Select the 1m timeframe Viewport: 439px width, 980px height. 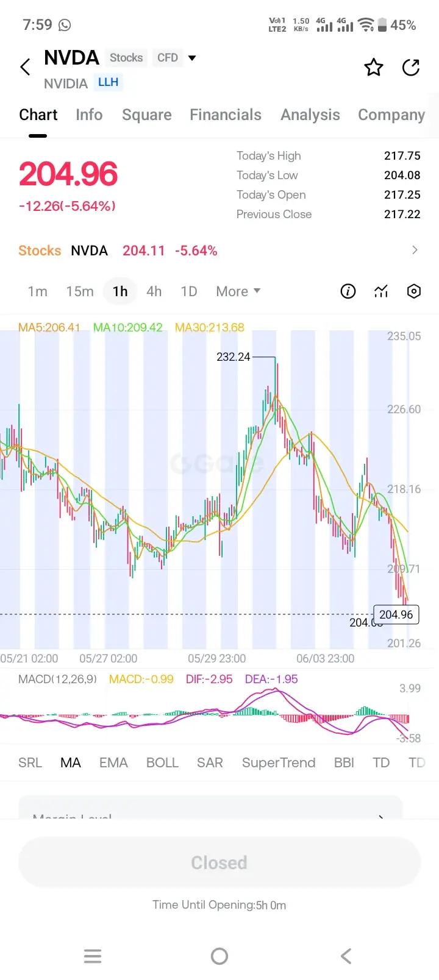[x=38, y=291]
